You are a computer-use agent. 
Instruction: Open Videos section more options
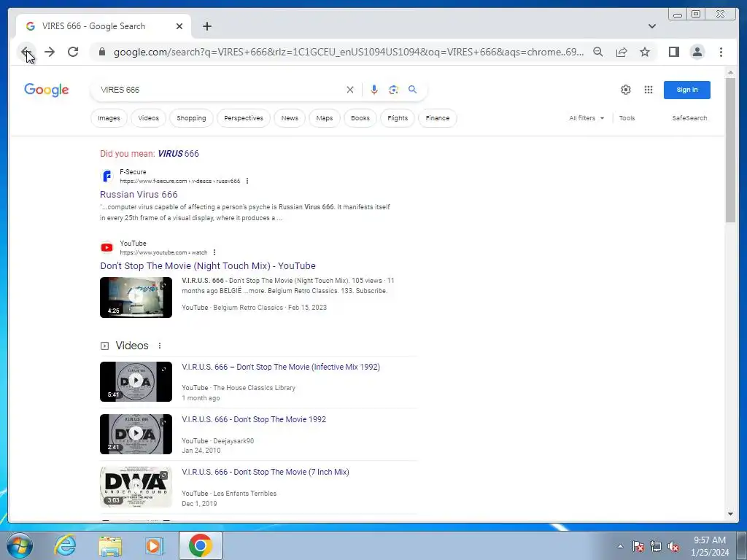(160, 346)
